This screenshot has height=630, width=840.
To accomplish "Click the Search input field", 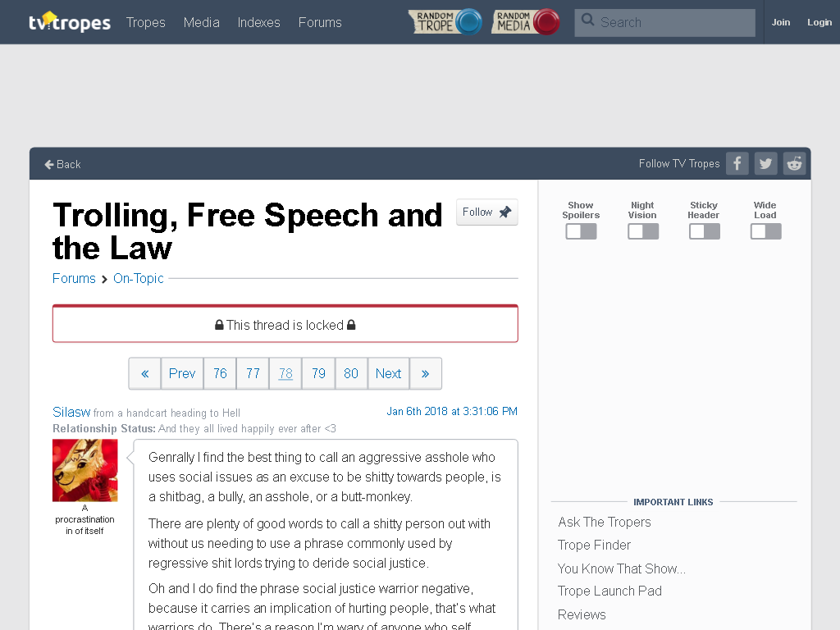I will pos(664,22).
